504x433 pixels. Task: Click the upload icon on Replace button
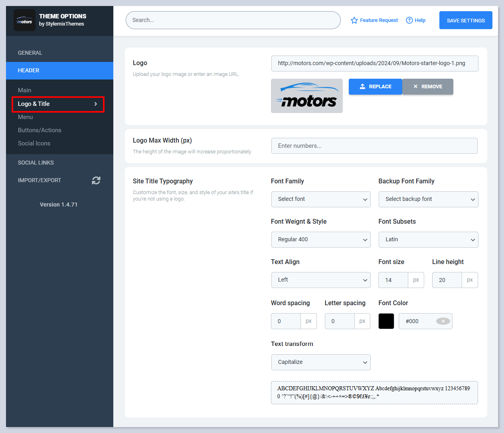(362, 87)
